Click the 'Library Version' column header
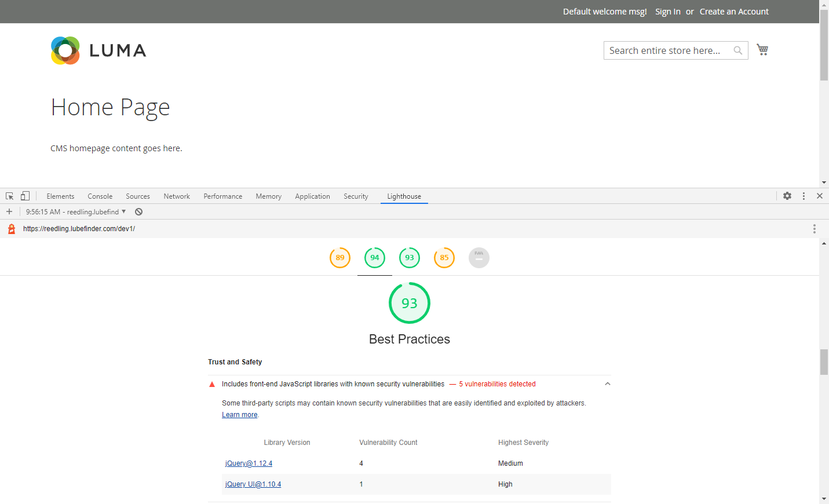This screenshot has height=504, width=829. pyautogui.click(x=287, y=443)
